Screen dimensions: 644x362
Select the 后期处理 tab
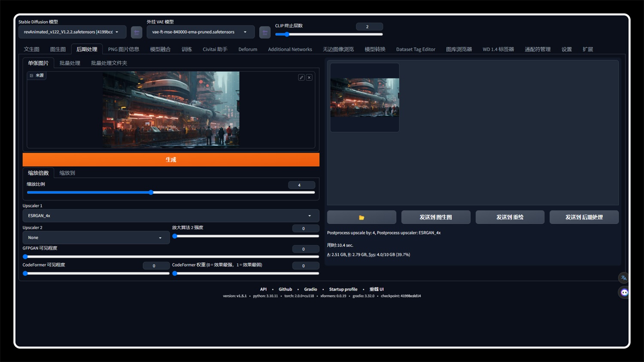pos(87,49)
